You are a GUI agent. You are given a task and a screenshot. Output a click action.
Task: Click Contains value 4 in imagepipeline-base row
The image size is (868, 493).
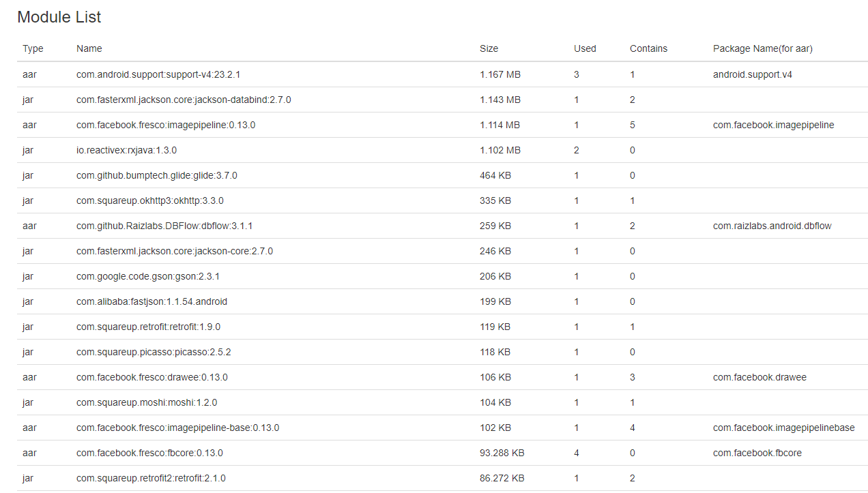[633, 428]
